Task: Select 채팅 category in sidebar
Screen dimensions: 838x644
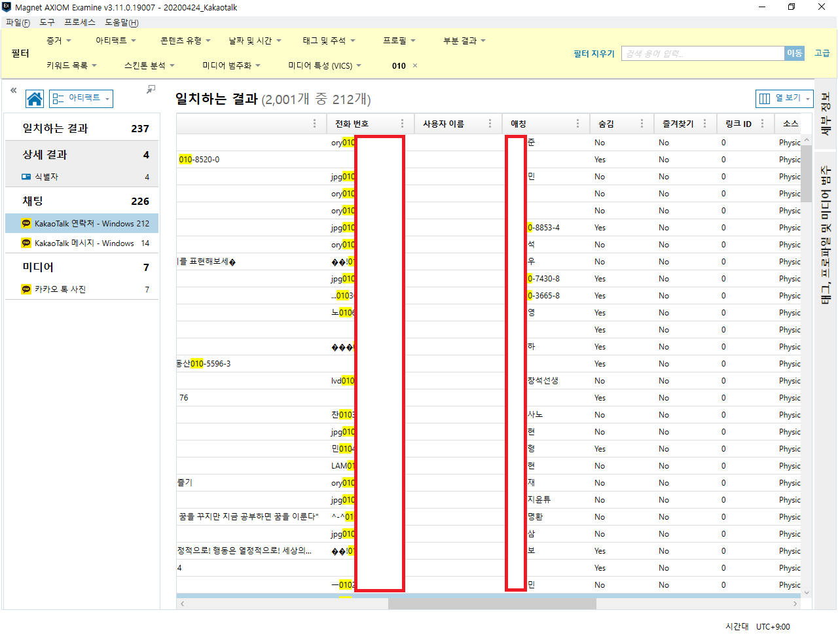Action: click(82, 201)
